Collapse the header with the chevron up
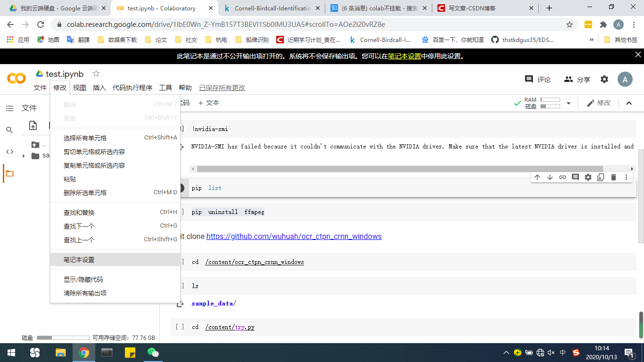 pyautogui.click(x=628, y=103)
